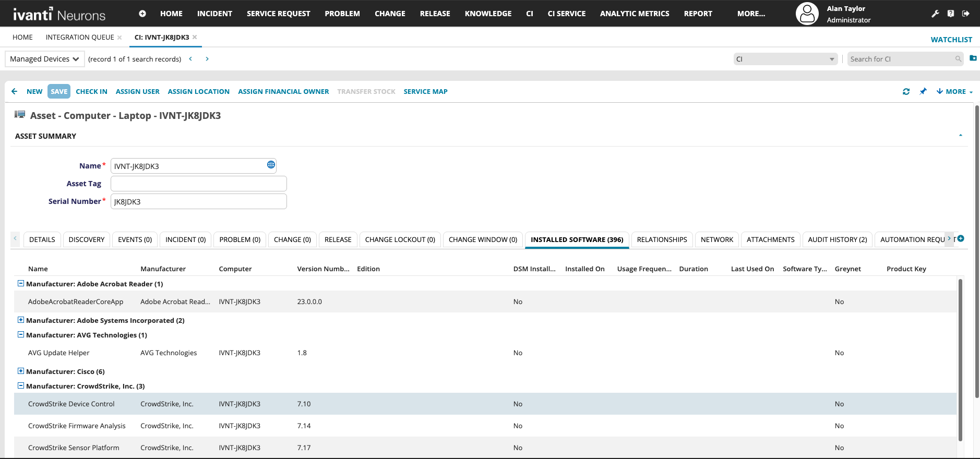Viewport: 980px width, 459px height.
Task: Open the KNOWLEDGE menu item
Action: (x=488, y=14)
